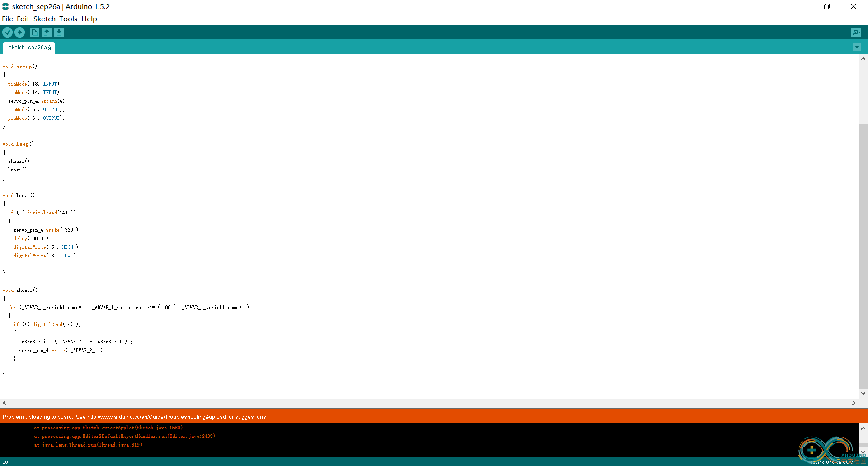Image resolution: width=868 pixels, height=466 pixels.
Task: Open the Sketch menu
Action: click(44, 19)
